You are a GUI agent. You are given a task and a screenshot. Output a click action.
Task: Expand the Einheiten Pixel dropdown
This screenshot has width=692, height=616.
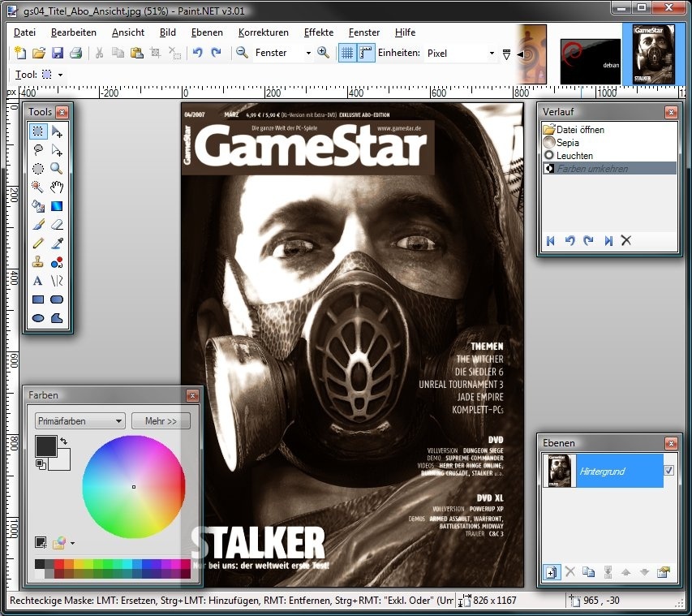(492, 54)
